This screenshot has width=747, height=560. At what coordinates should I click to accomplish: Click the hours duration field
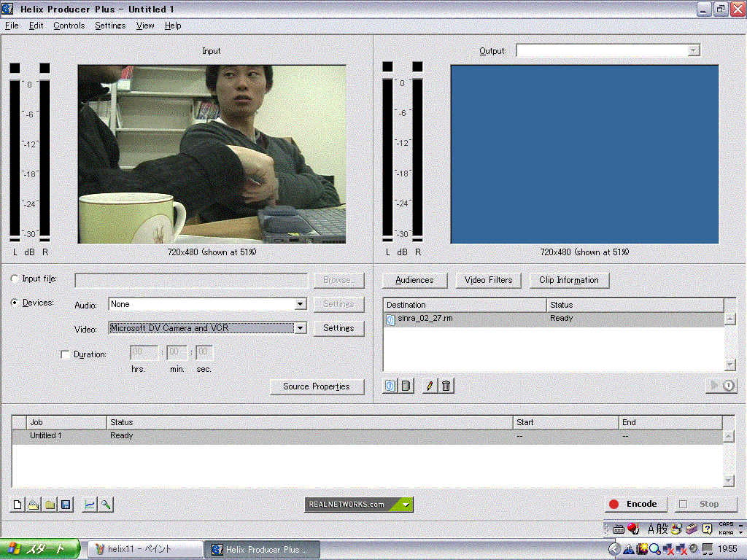[x=144, y=352]
